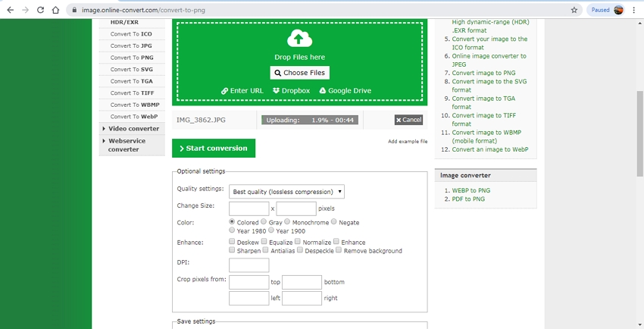Screen dimensions: 644x329
Task: Import a file from Dropbox
Action: [x=291, y=90]
